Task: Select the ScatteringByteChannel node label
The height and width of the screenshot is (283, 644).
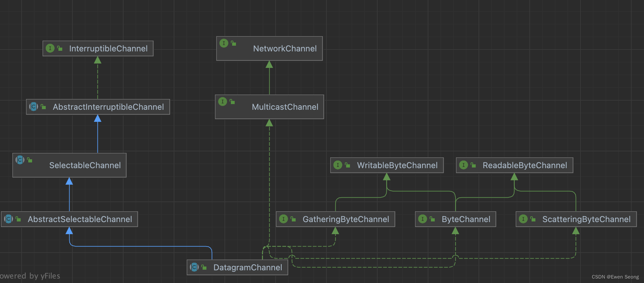Action: tap(586, 219)
